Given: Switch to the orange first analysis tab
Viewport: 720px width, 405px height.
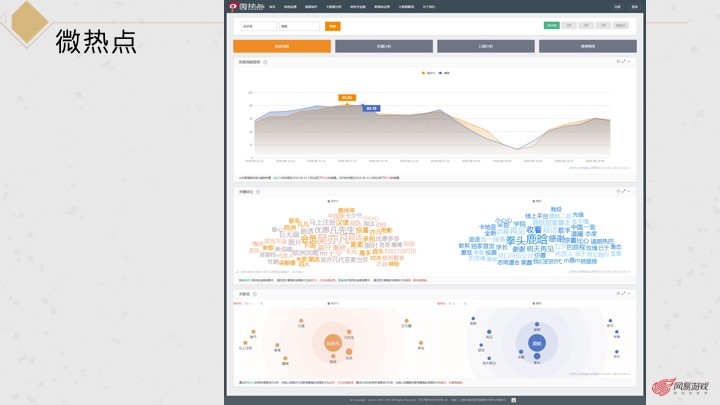Looking at the screenshot, I should click(x=281, y=46).
